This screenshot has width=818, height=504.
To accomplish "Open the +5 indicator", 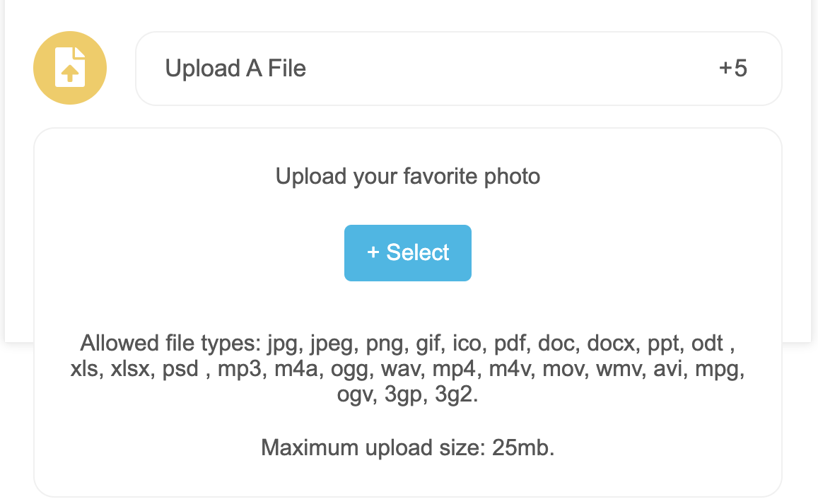I will click(x=733, y=68).
